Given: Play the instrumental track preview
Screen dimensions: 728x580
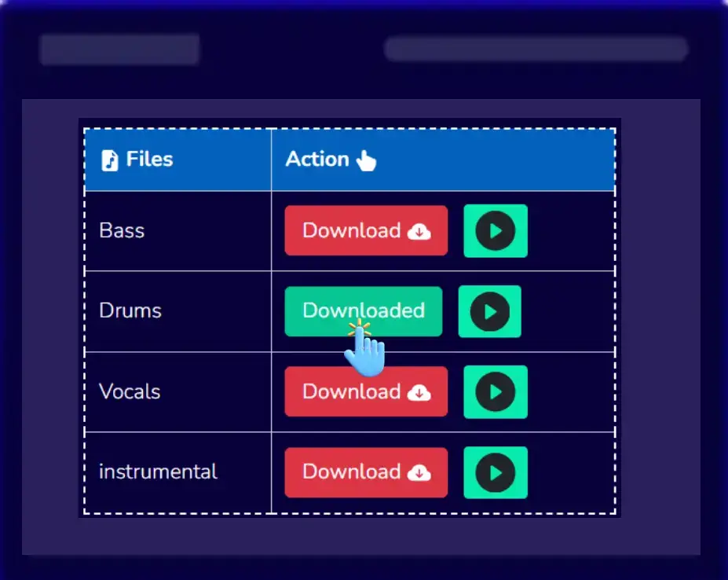Looking at the screenshot, I should point(496,472).
